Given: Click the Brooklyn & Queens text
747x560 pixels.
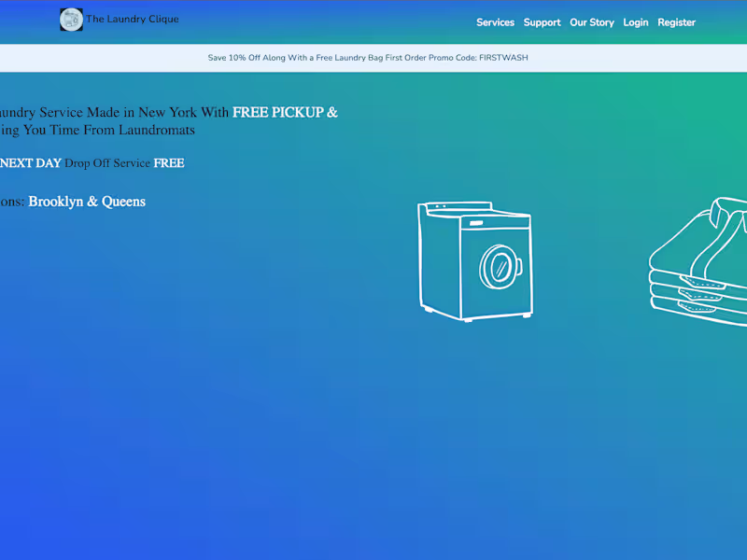Looking at the screenshot, I should coord(87,202).
